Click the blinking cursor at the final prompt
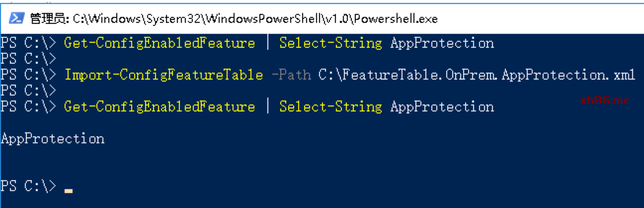Image resolution: width=644 pixels, height=208 pixels. 69,191
